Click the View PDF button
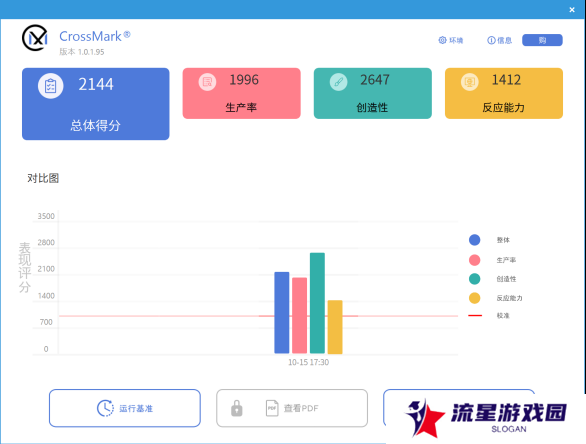The width and height of the screenshot is (586, 444). point(292,408)
